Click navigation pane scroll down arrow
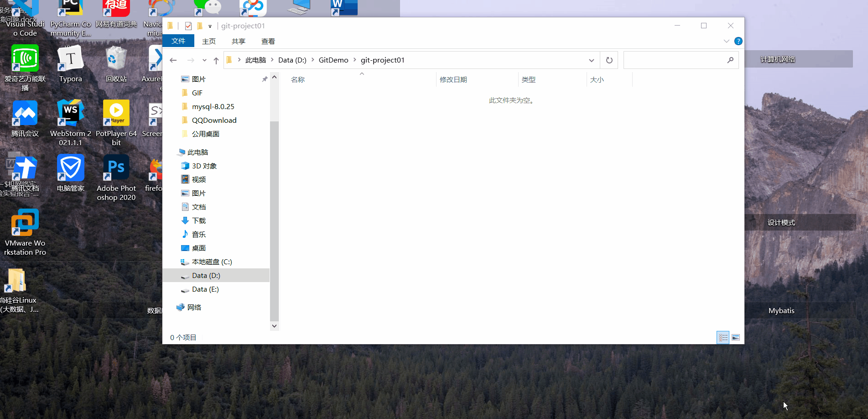 click(x=274, y=326)
